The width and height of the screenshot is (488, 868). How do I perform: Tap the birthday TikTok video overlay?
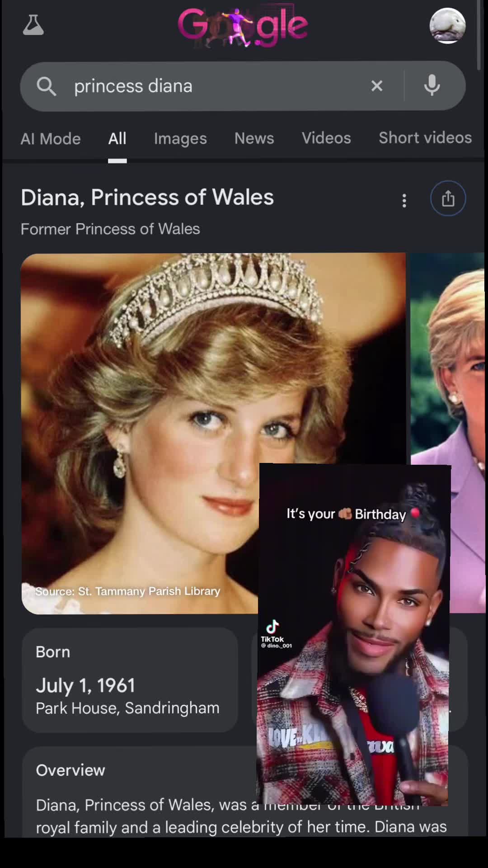pos(354,635)
